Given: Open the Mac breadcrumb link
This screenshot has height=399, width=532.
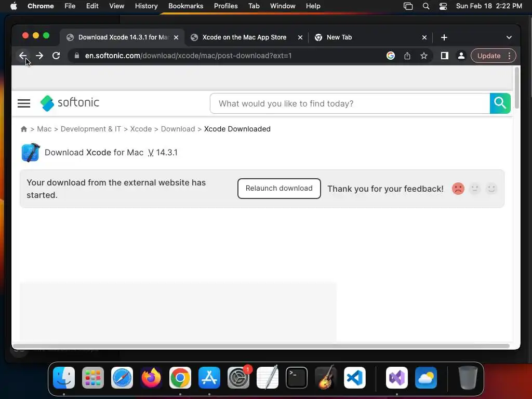Looking at the screenshot, I should click(x=44, y=129).
